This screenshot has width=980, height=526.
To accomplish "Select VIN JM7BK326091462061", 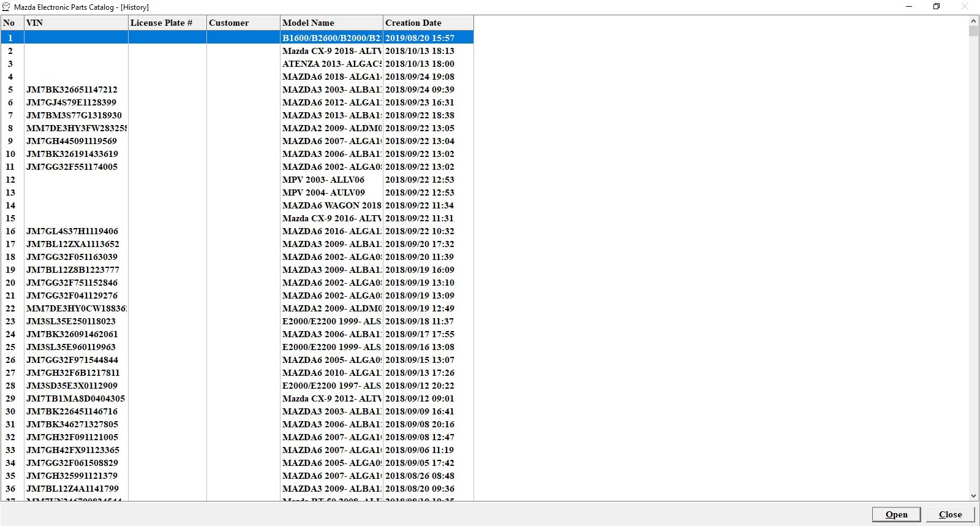I will click(x=72, y=334).
